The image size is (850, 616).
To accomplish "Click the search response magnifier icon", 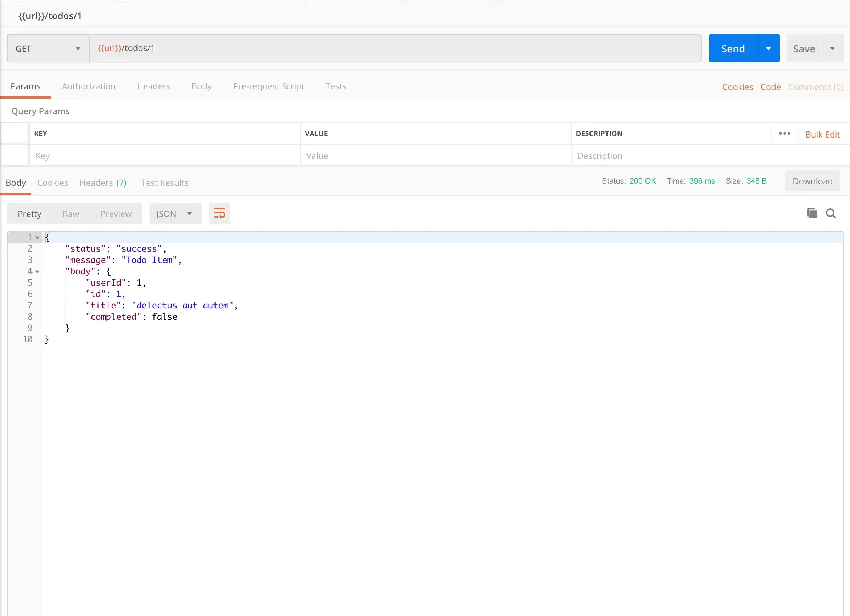I will pyautogui.click(x=831, y=214).
